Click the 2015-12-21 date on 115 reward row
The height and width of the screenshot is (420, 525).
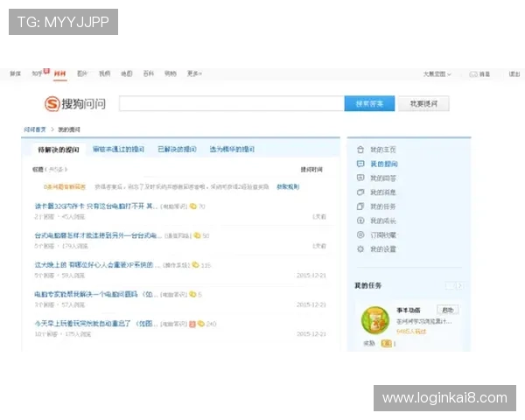311,276
